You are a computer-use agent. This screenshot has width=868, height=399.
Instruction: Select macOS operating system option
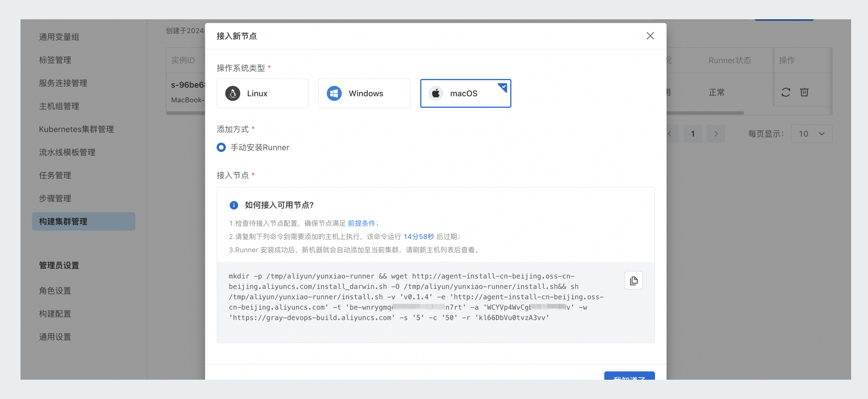click(465, 93)
